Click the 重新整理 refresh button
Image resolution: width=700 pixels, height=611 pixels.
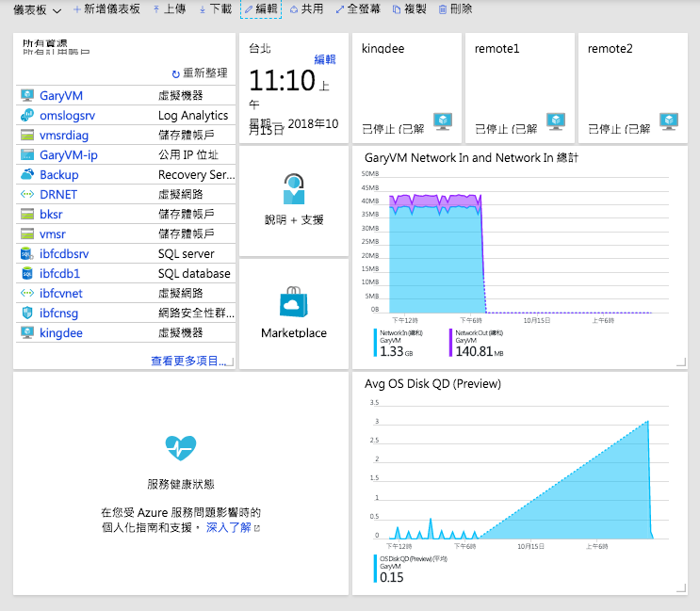pyautogui.click(x=200, y=73)
